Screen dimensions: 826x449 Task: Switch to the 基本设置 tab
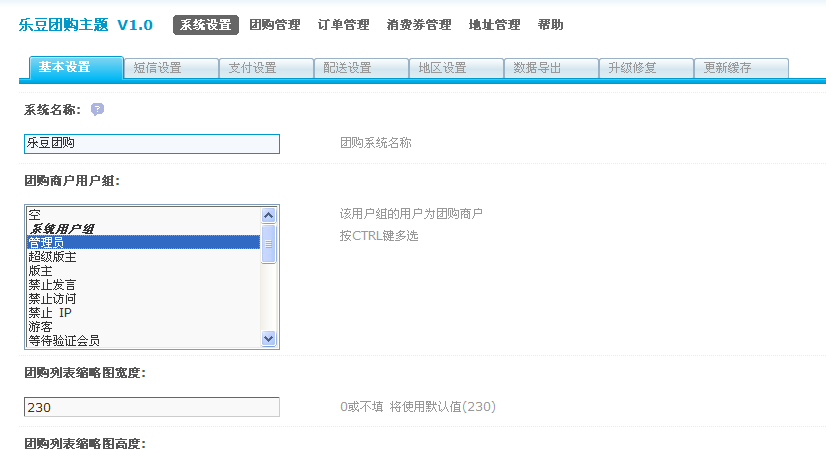(x=76, y=67)
